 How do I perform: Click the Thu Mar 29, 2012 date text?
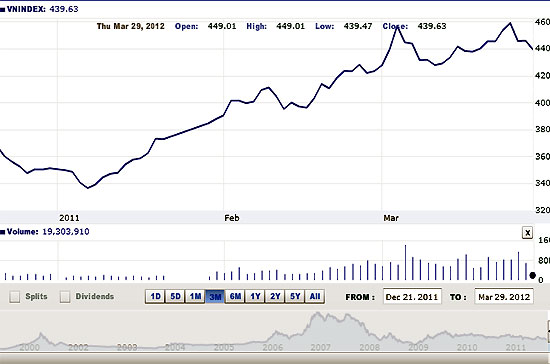pos(130,26)
